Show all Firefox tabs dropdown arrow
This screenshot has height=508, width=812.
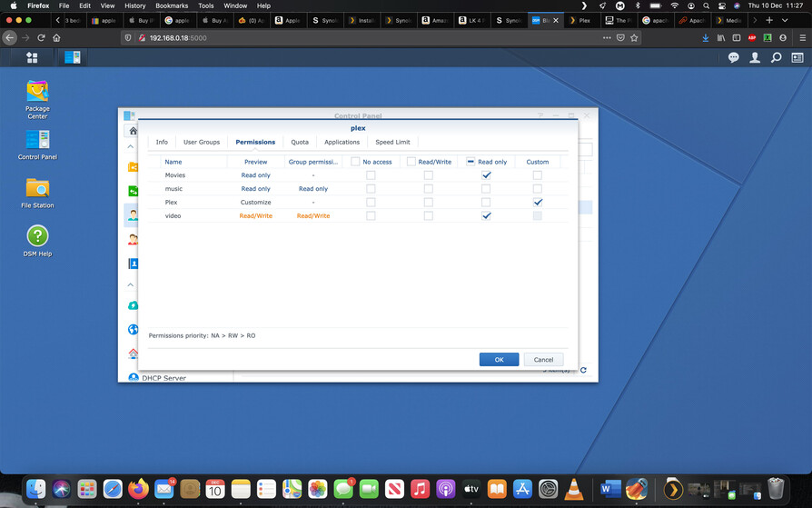(x=785, y=20)
